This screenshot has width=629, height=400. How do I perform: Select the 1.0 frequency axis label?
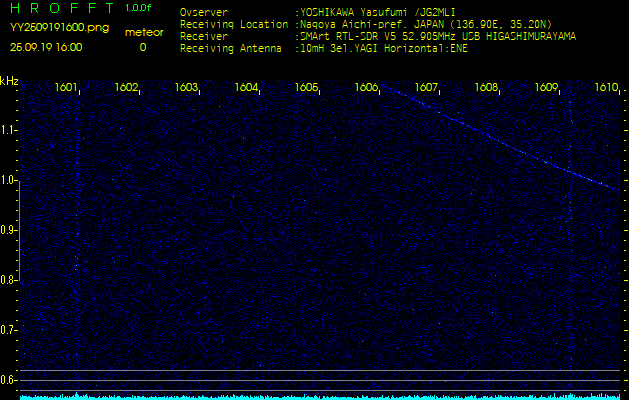(9, 180)
